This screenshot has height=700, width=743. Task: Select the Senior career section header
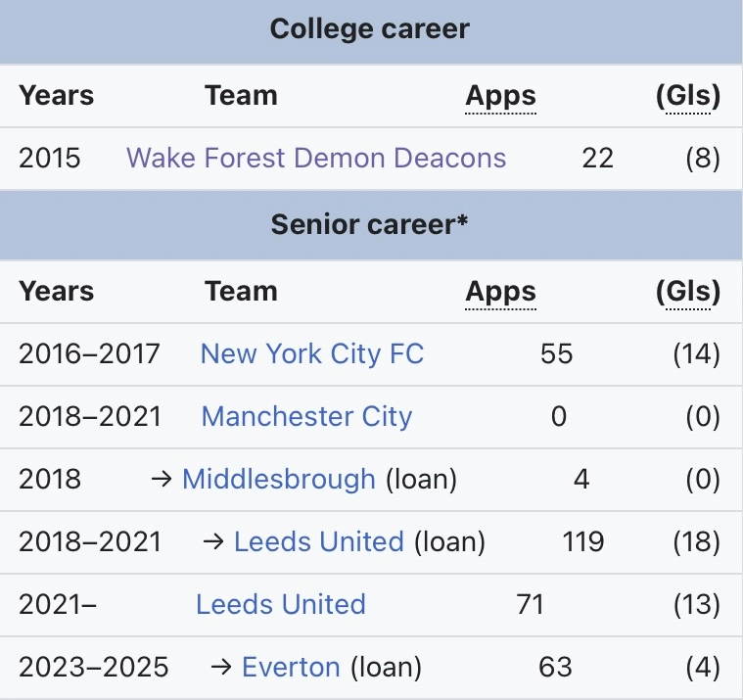pos(370,224)
